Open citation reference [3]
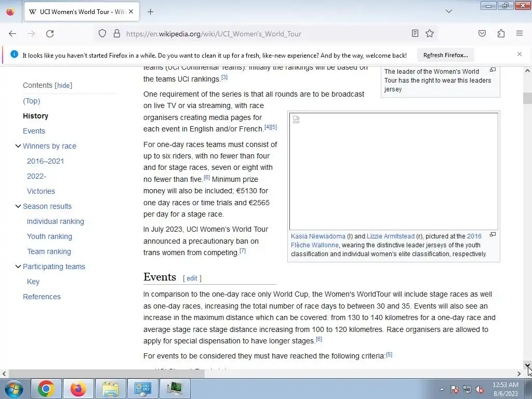 pos(224,77)
